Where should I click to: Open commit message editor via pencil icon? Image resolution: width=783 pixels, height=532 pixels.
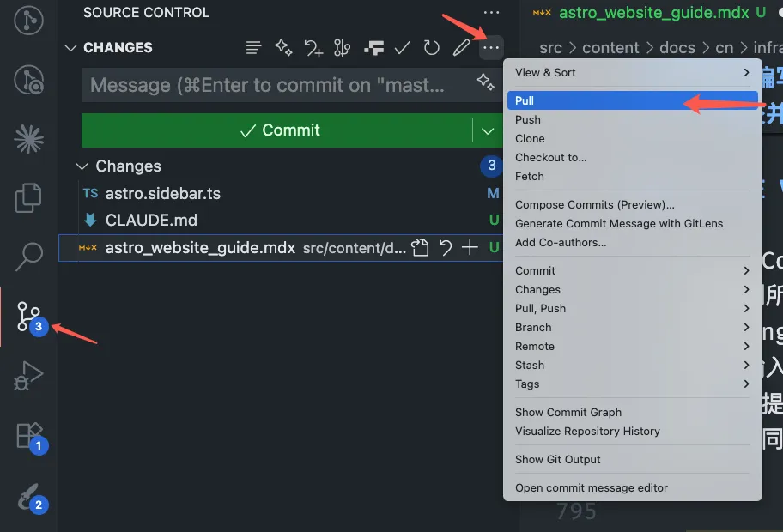(x=461, y=48)
